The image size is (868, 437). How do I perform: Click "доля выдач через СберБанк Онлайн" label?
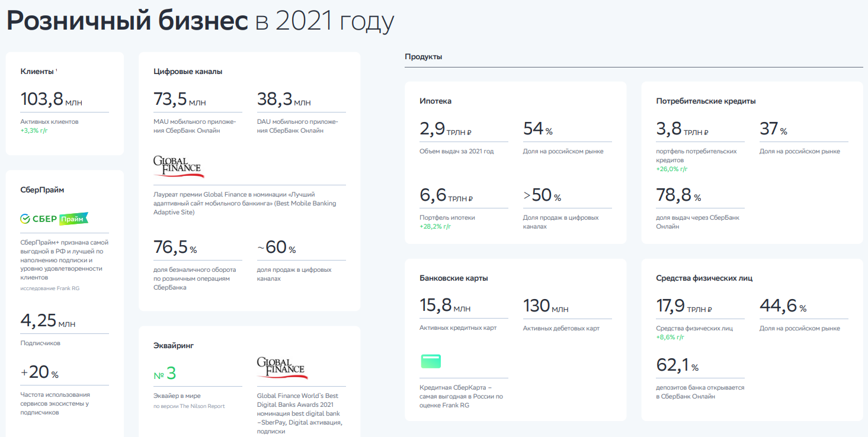pyautogui.click(x=698, y=221)
